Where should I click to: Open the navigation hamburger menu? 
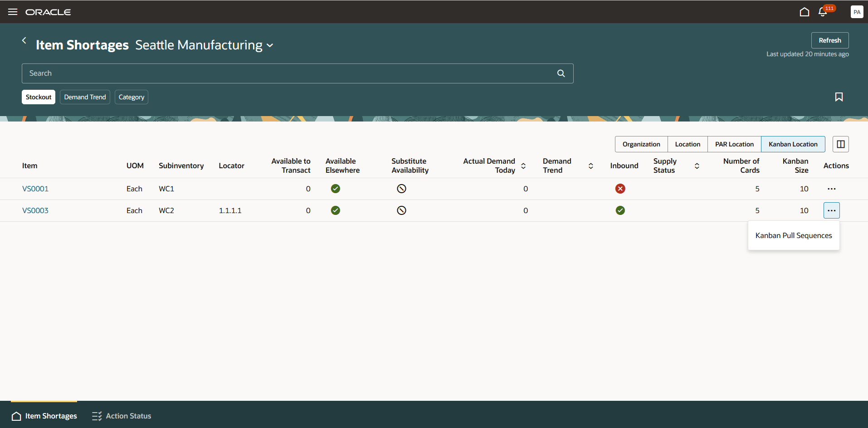(12, 12)
